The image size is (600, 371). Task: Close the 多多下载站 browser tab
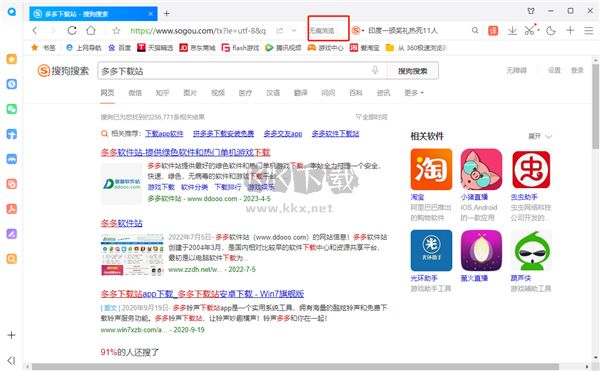click(151, 14)
